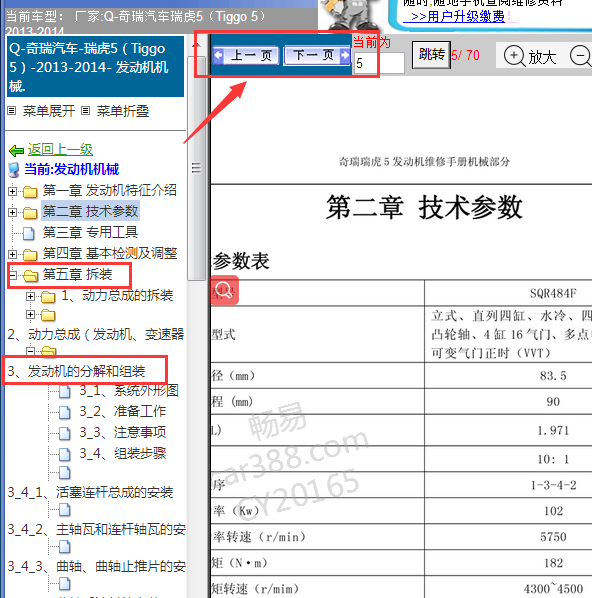Click the sidebar scroll-up arrow
The width and height of the screenshot is (592, 598).
[196, 45]
